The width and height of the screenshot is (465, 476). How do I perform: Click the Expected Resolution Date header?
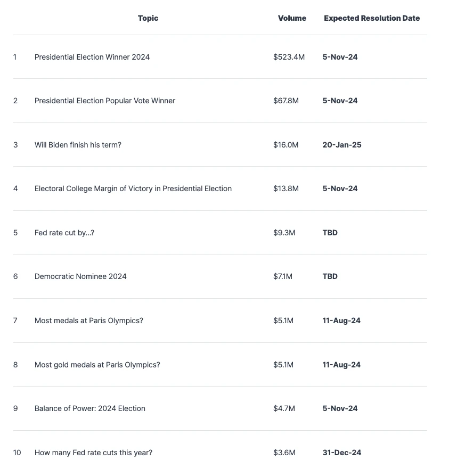pyautogui.click(x=371, y=18)
